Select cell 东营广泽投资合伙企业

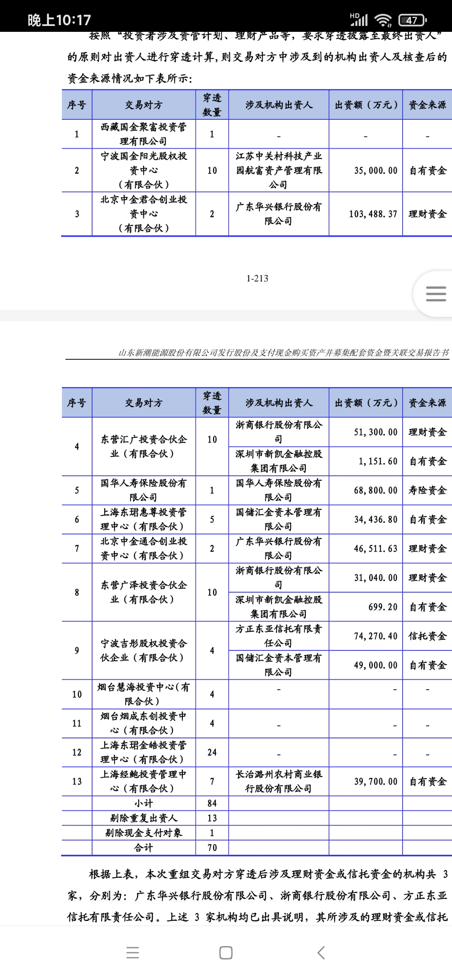click(x=144, y=592)
